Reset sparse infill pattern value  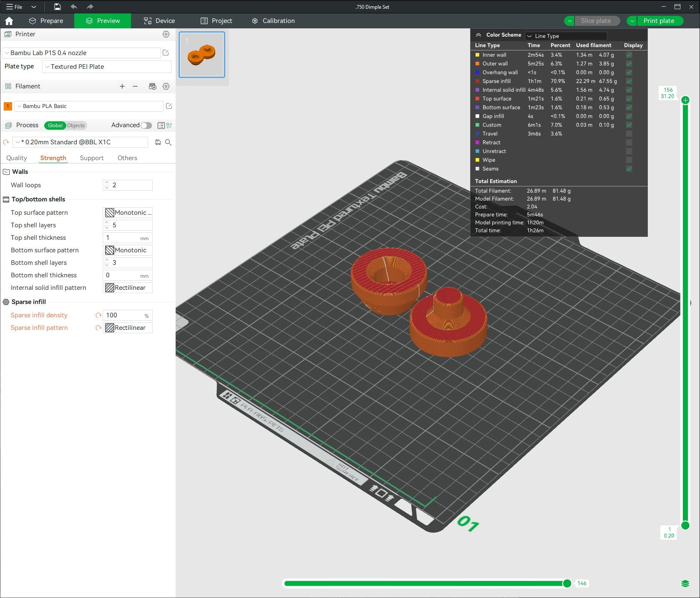point(98,328)
